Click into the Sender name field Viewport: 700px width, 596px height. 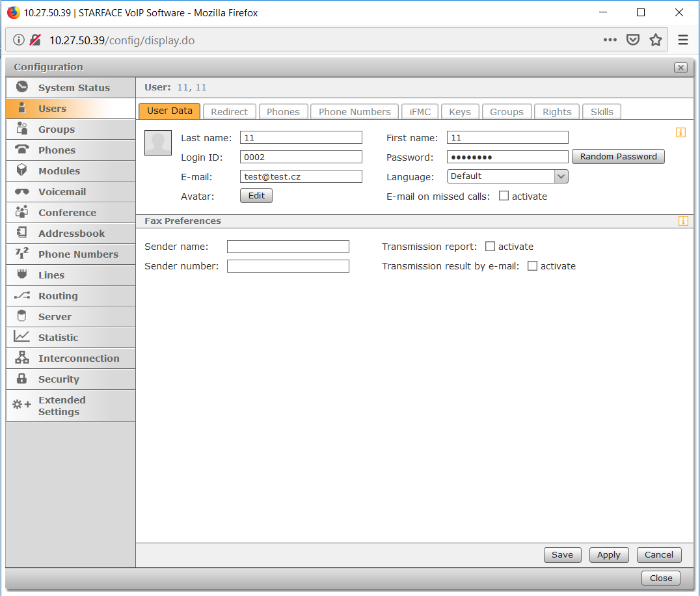(288, 247)
